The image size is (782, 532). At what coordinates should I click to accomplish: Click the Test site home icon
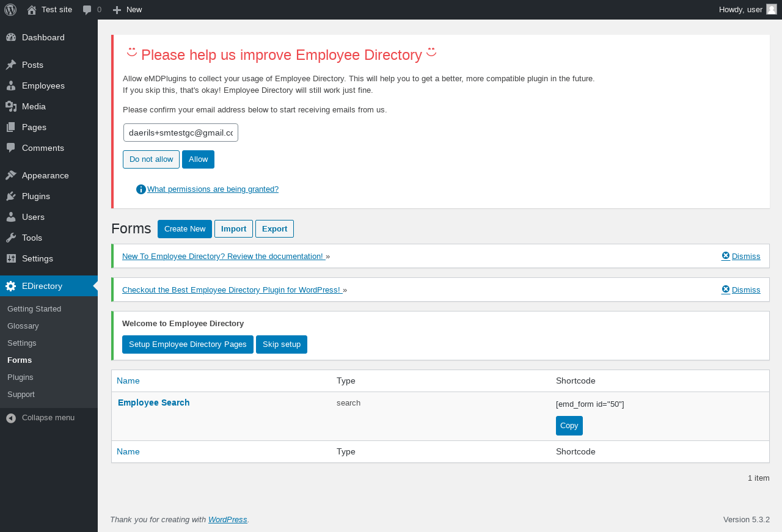click(x=32, y=10)
